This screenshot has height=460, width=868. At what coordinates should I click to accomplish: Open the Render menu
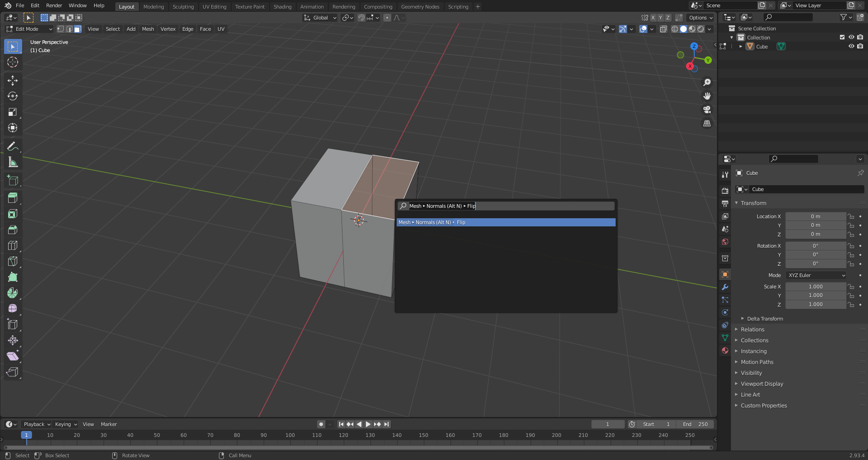tap(54, 5)
